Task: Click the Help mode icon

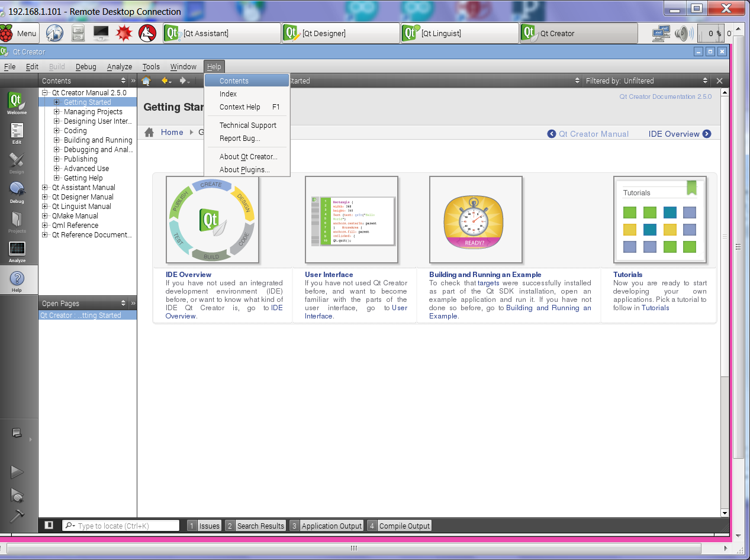Action: pyautogui.click(x=17, y=281)
